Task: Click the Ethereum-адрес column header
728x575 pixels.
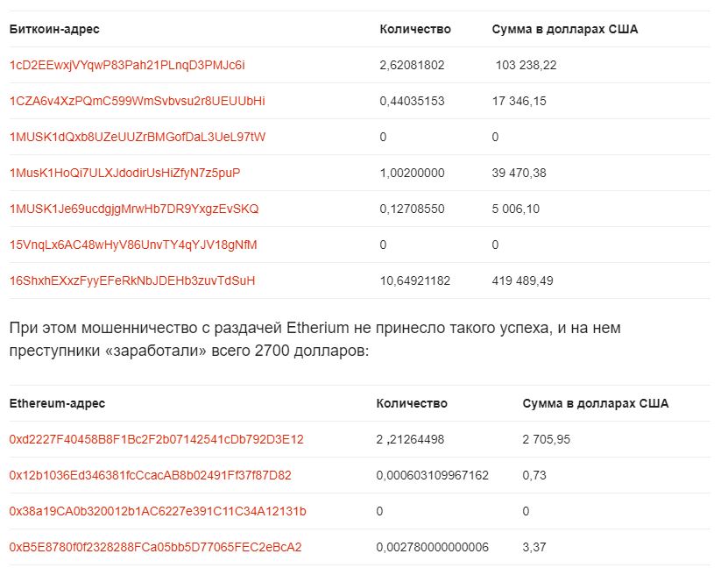Action: pyautogui.click(x=57, y=403)
